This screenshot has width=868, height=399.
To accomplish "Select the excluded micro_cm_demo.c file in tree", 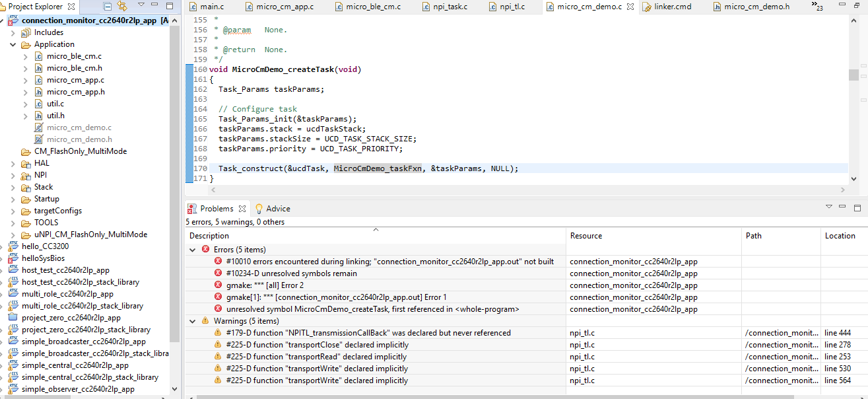I will (79, 127).
